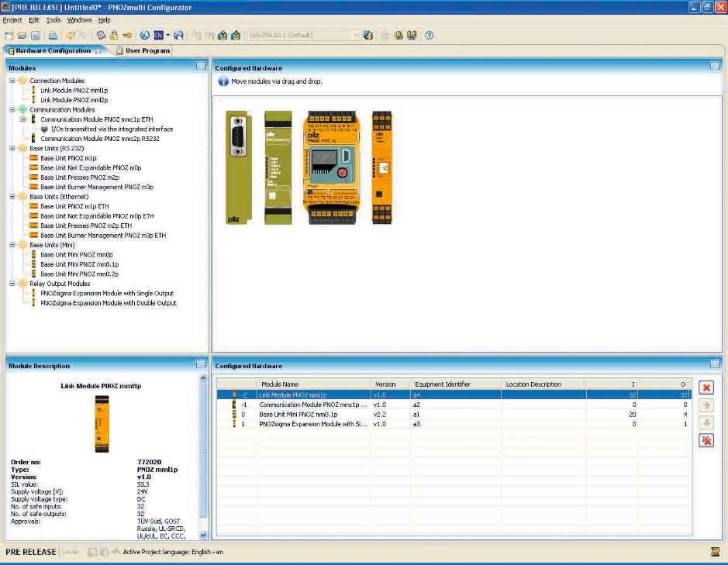
Task: Open the Project menu
Action: click(12, 20)
